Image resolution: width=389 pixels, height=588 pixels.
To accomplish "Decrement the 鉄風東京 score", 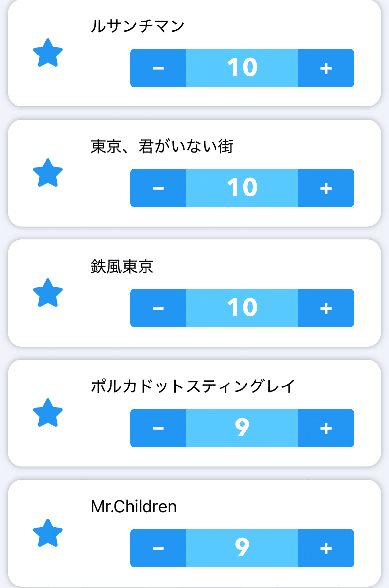I will 158,308.
